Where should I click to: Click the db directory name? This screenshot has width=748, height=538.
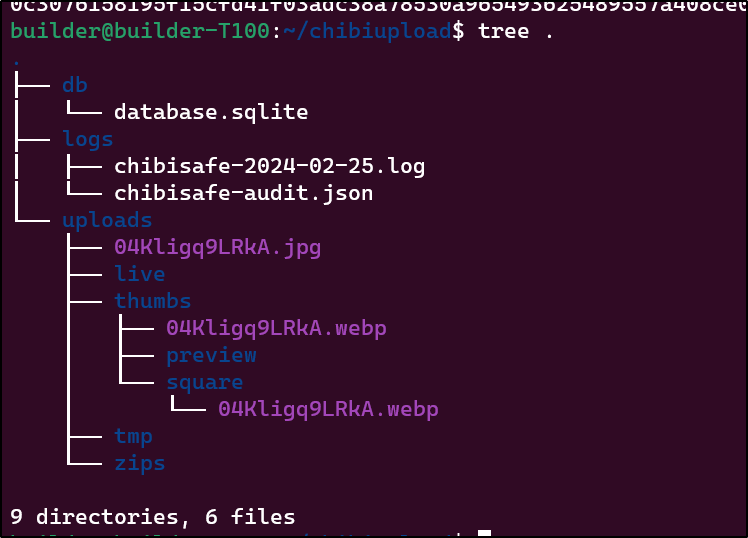point(75,85)
